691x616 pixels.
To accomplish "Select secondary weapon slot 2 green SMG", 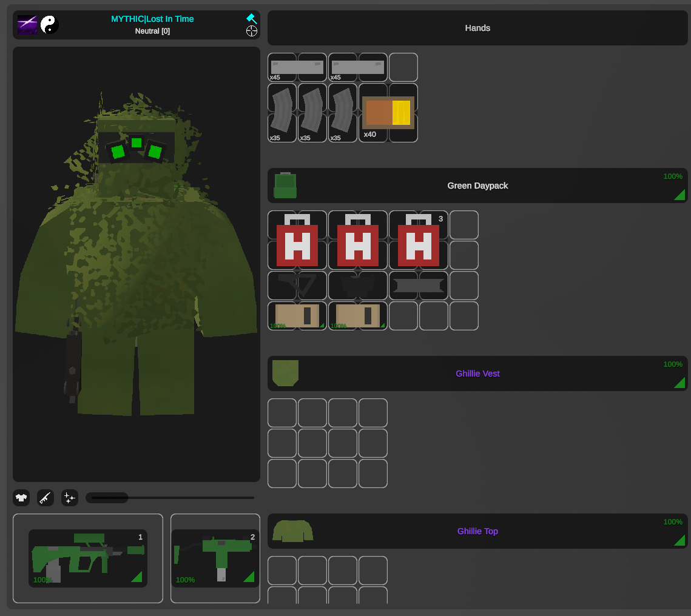I will (215, 558).
